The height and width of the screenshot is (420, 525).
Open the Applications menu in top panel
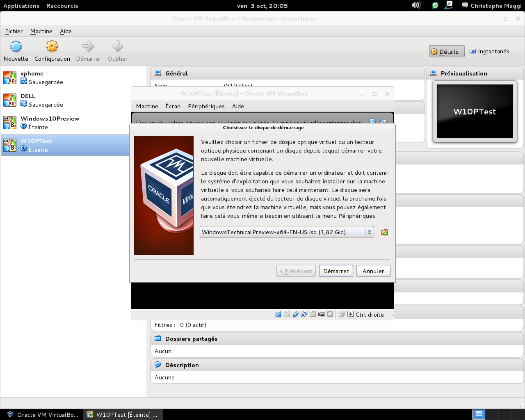[x=21, y=6]
